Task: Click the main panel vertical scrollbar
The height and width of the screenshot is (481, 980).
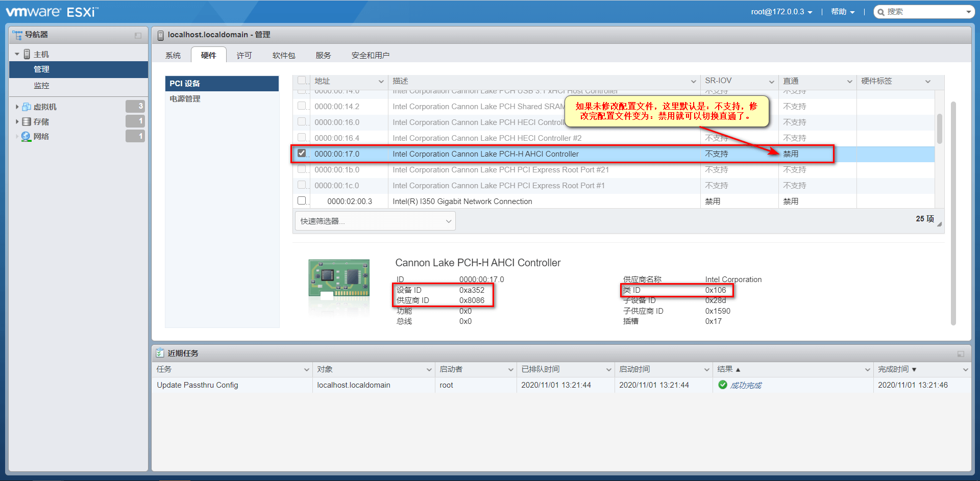Action: point(953,213)
